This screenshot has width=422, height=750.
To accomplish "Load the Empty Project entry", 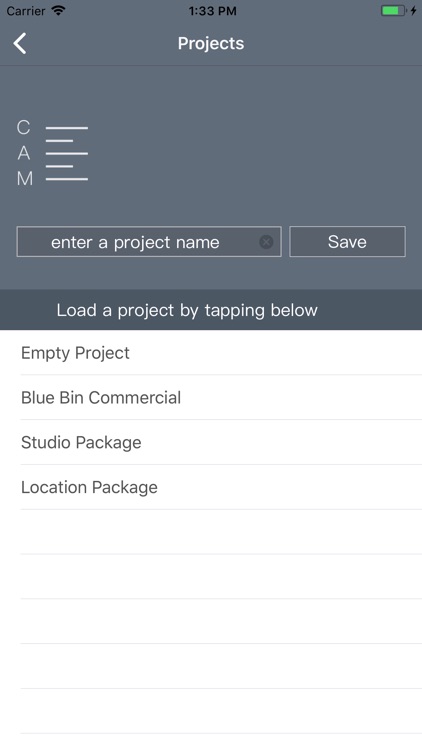I will click(x=211, y=353).
